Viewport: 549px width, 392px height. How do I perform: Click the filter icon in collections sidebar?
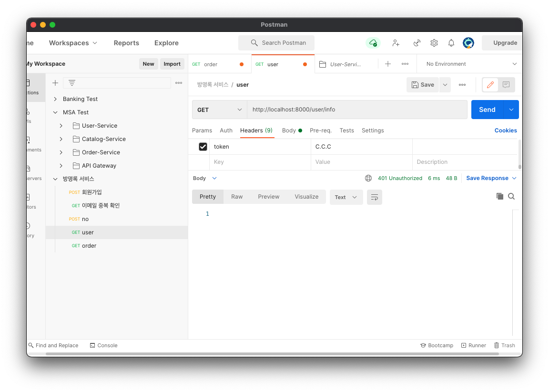[x=72, y=83]
